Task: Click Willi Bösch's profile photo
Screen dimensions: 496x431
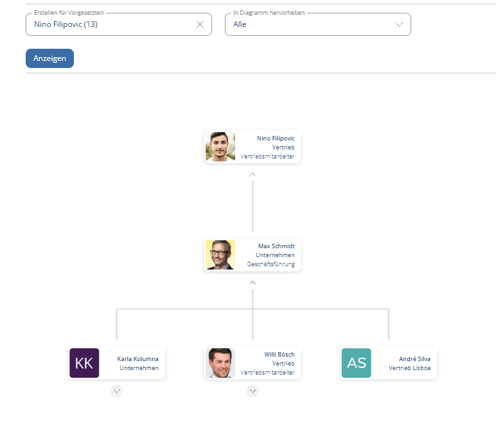Action: pos(220,363)
